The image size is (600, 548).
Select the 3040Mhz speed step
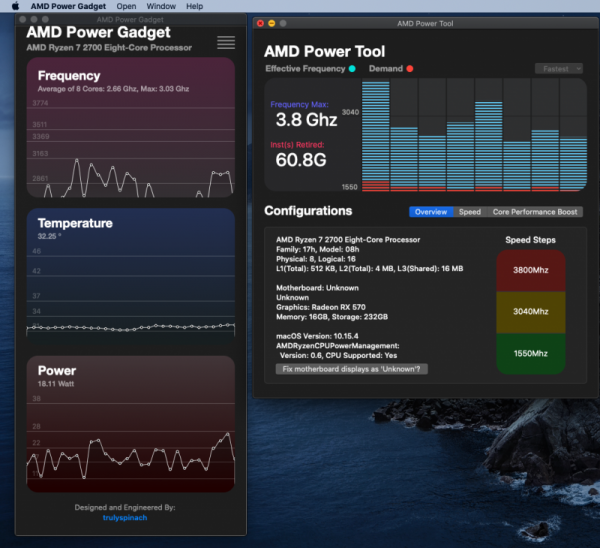pos(531,312)
